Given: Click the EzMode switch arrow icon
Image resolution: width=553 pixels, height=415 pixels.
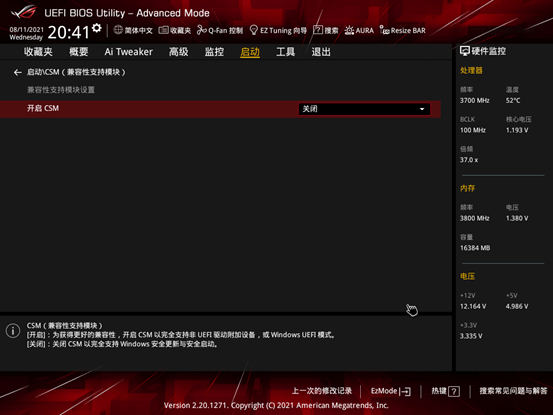Looking at the screenshot, I should point(406,391).
